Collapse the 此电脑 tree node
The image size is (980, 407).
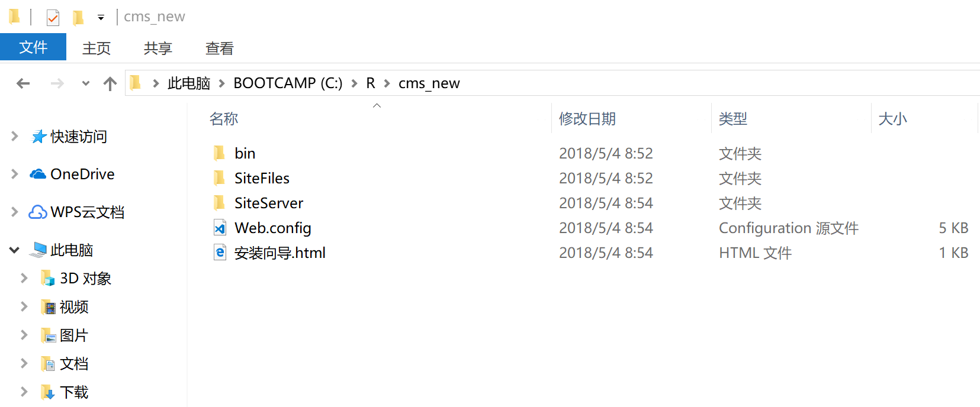tap(15, 250)
